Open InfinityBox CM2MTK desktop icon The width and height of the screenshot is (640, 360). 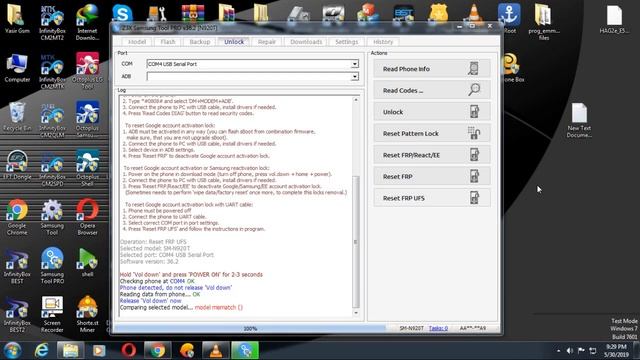click(52, 71)
